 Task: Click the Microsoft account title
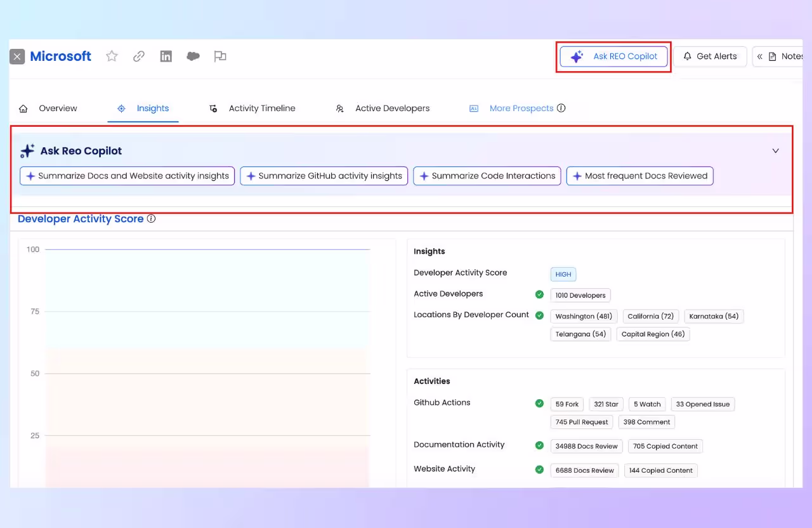[x=61, y=56]
